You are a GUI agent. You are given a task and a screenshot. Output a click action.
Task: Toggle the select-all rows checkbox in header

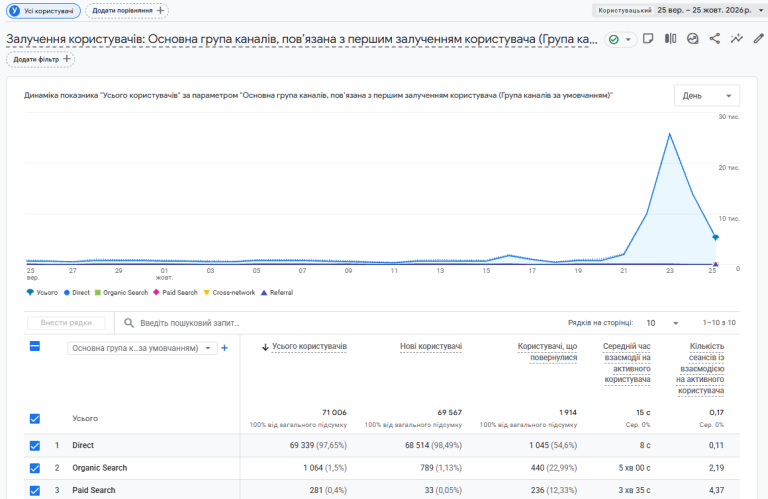(x=35, y=347)
